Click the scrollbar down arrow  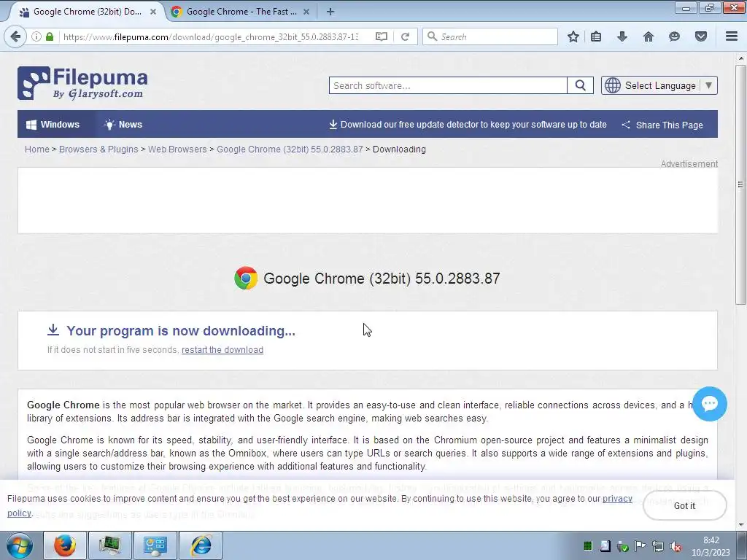coord(741,525)
